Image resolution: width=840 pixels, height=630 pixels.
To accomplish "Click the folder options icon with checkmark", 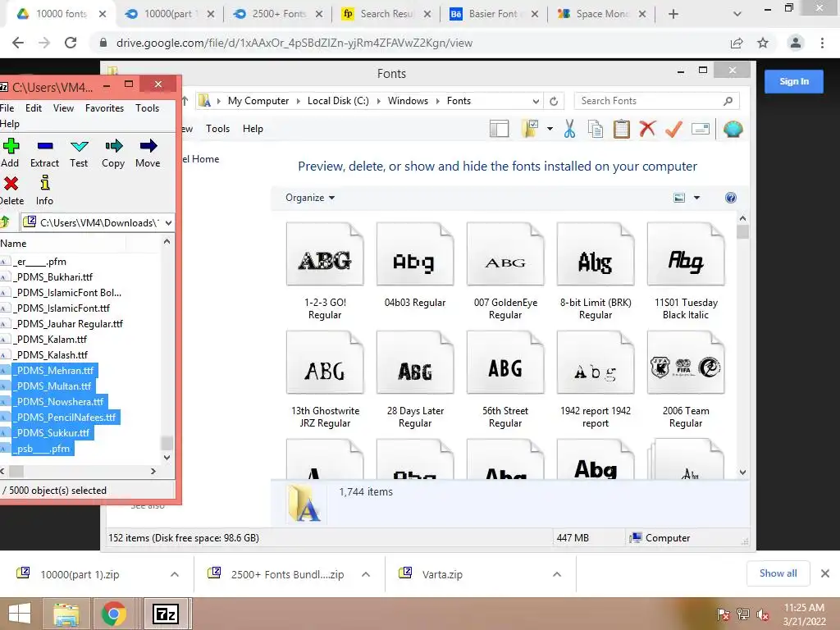I will point(531,129).
